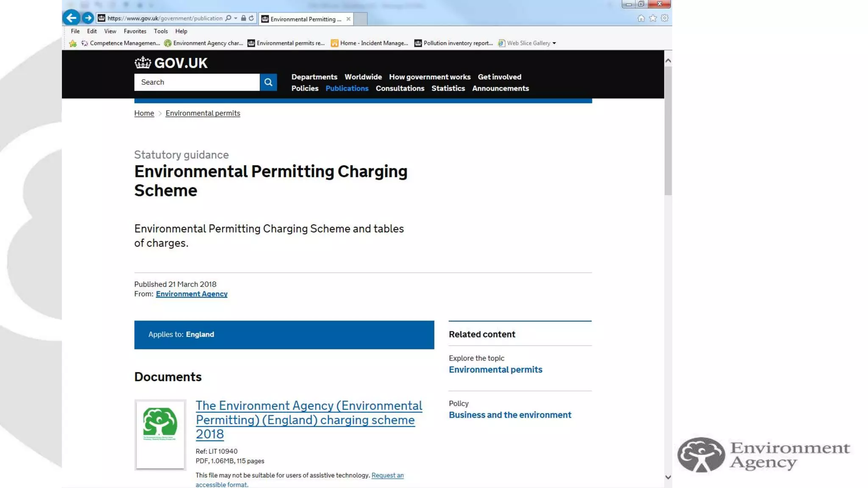Click the charging scheme PDF thumbnail

[160, 435]
